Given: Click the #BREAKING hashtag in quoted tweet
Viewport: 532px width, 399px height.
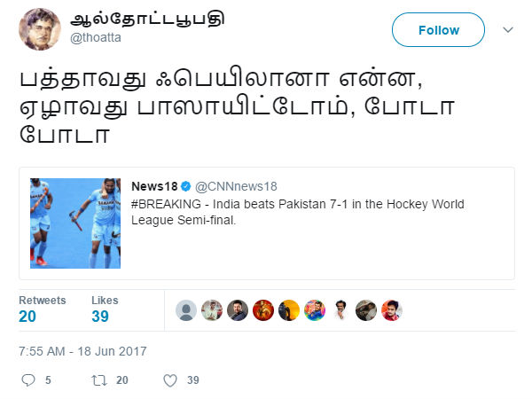Looking at the screenshot, I should (166, 204).
